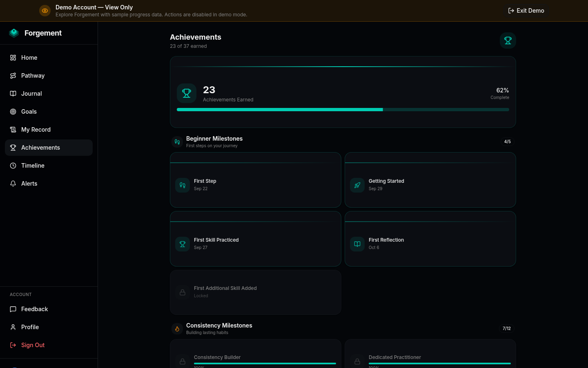
Task: Click the Consistency Milestones flame icon
Action: 177,329
